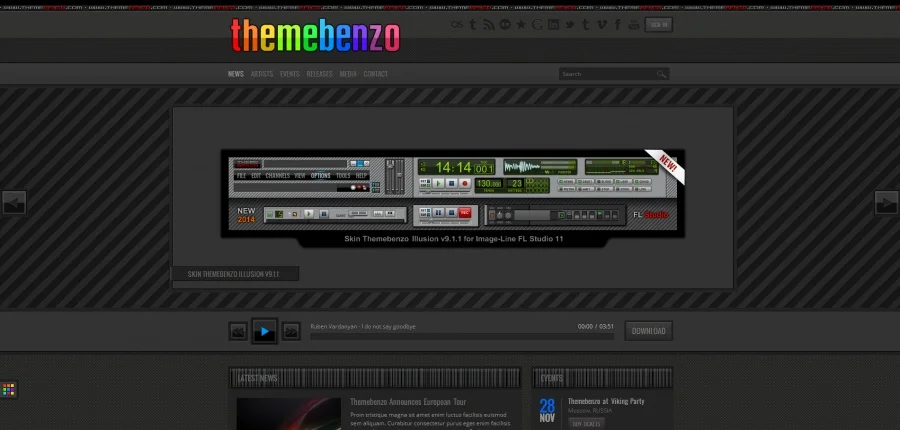
Task: Open the LinkedIn social icon
Action: (553, 25)
